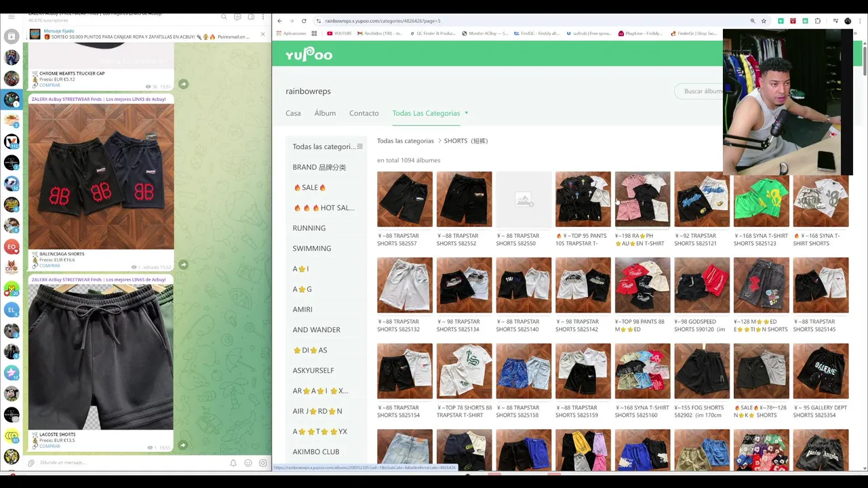The image size is (868, 488).
Task: Forward the Chrome Hearts Trucker Cap post
Action: tap(183, 84)
